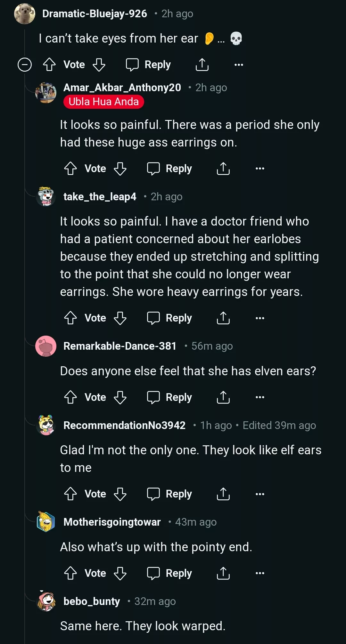Tap Remarkable-Dance-381's pink avatar

pos(46,346)
